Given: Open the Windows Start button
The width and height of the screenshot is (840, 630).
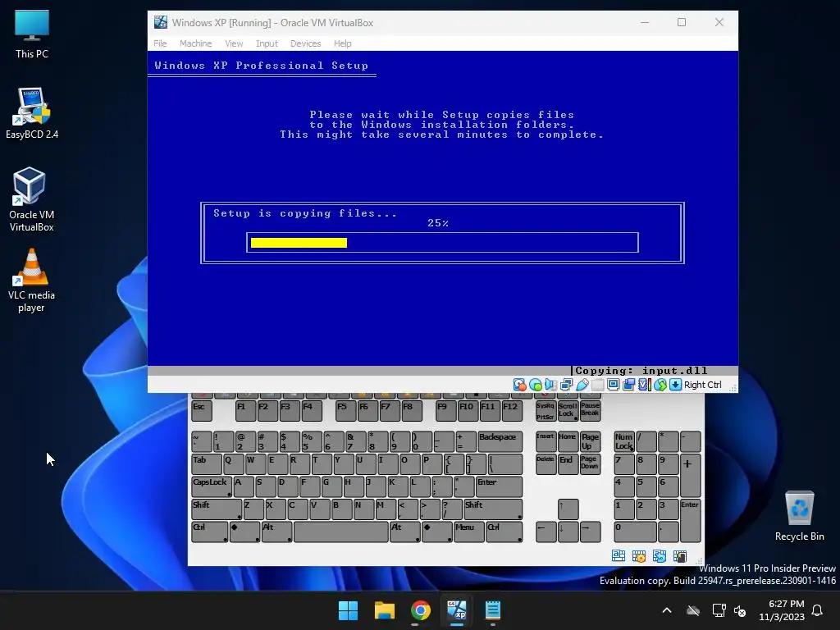Looking at the screenshot, I should (x=348, y=610).
